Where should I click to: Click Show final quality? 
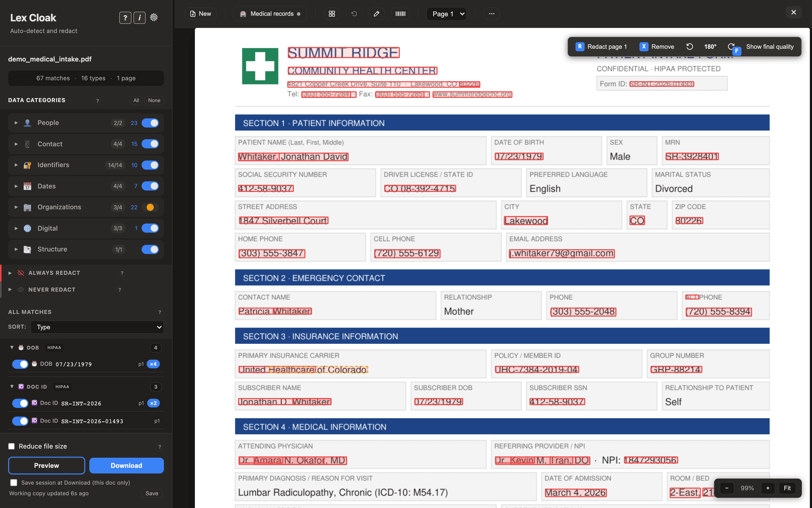pyautogui.click(x=770, y=47)
